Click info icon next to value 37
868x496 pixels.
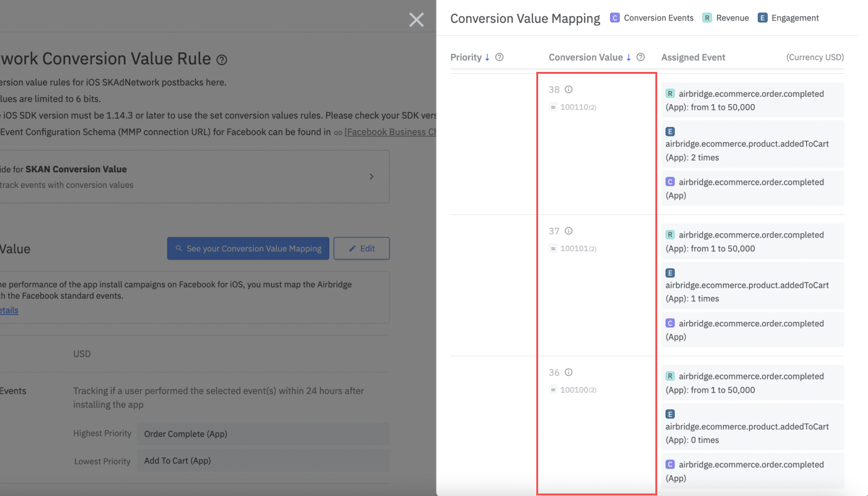tap(569, 231)
